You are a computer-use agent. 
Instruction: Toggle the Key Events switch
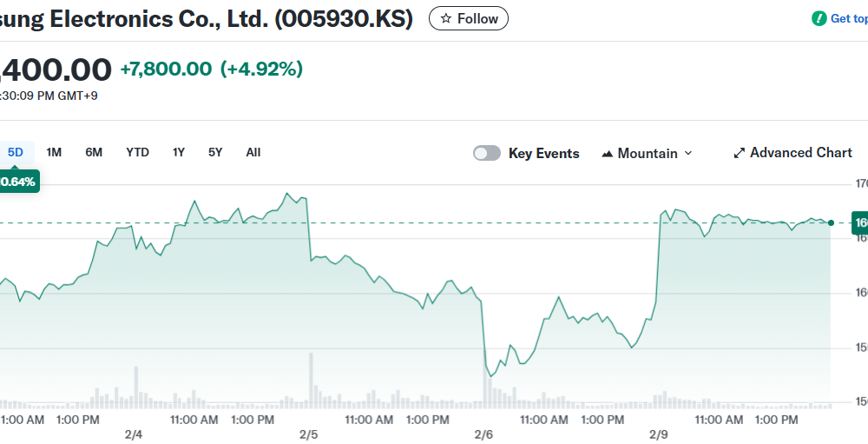click(x=487, y=153)
